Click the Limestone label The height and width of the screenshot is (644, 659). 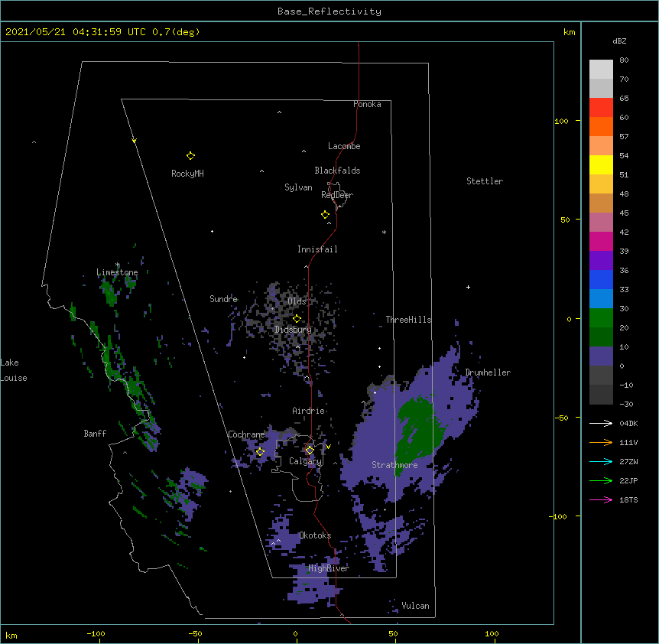tap(117, 272)
